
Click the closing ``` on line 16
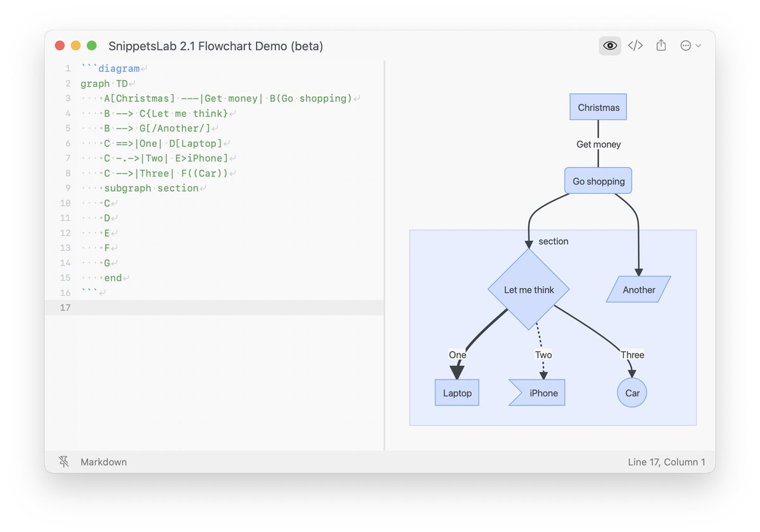point(89,292)
